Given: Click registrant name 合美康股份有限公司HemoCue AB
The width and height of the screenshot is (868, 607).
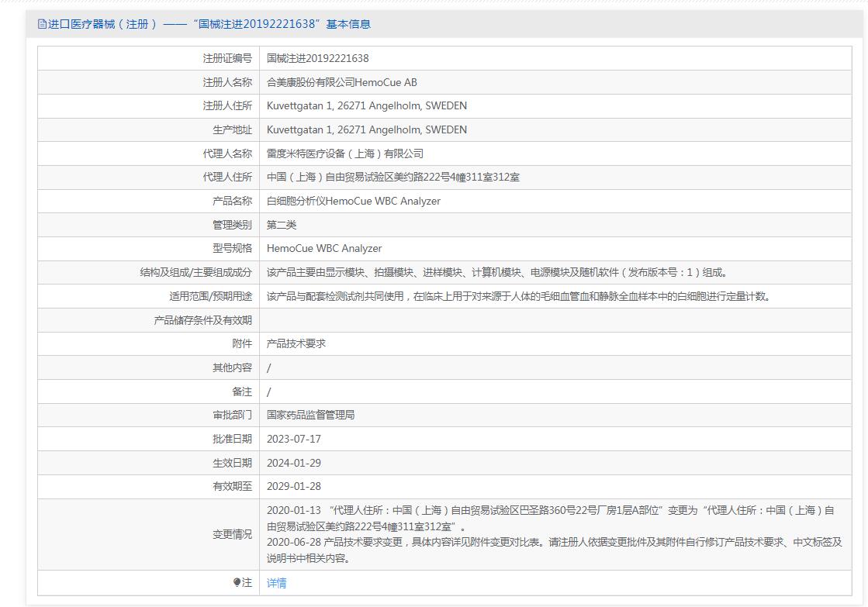Looking at the screenshot, I should pyautogui.click(x=342, y=82).
